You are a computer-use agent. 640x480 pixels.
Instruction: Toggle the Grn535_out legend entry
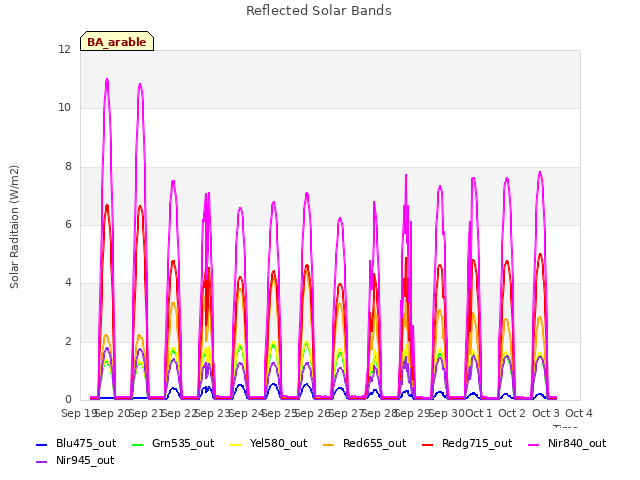pyautogui.click(x=173, y=444)
